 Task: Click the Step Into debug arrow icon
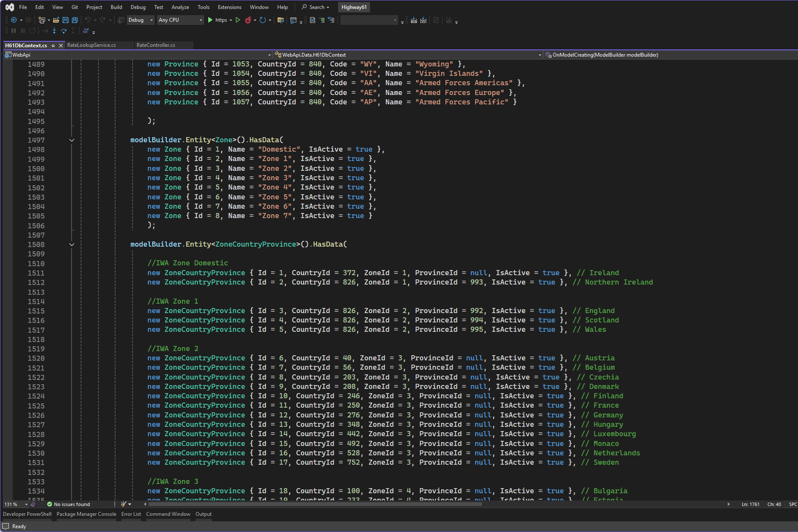click(54, 31)
